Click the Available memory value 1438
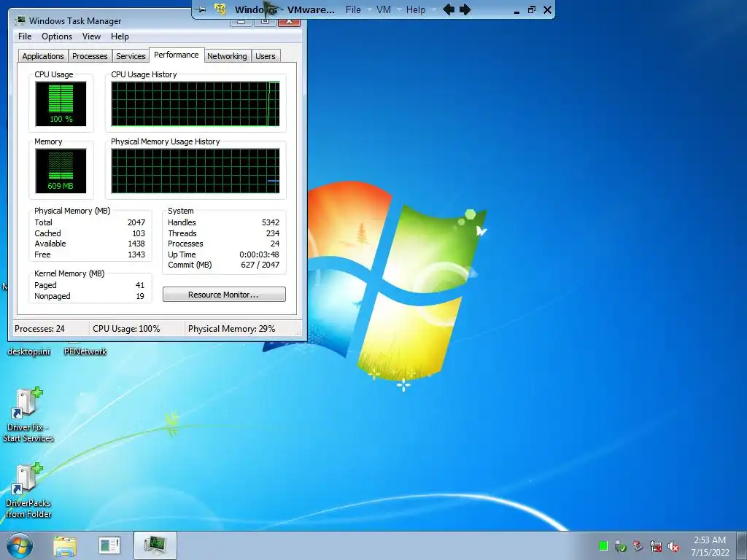 coord(136,244)
